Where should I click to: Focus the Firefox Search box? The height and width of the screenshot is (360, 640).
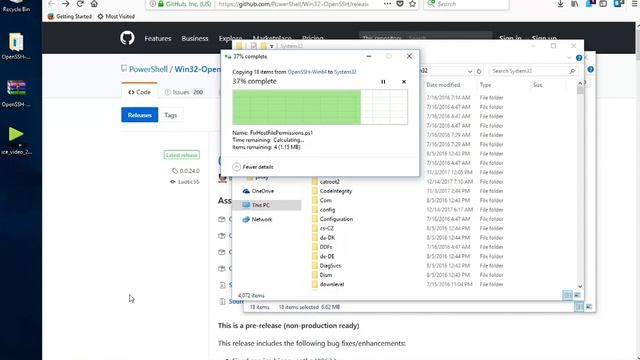467,4
